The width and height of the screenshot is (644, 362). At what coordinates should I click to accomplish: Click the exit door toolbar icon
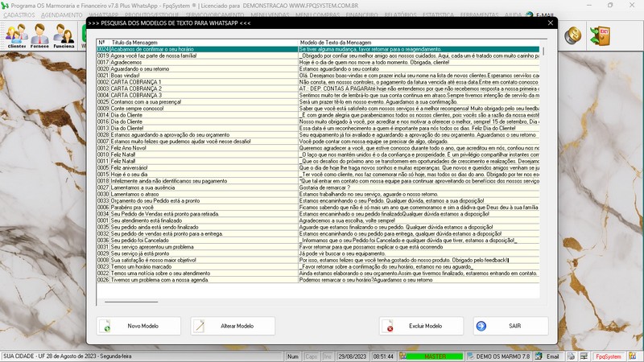tap(600, 35)
